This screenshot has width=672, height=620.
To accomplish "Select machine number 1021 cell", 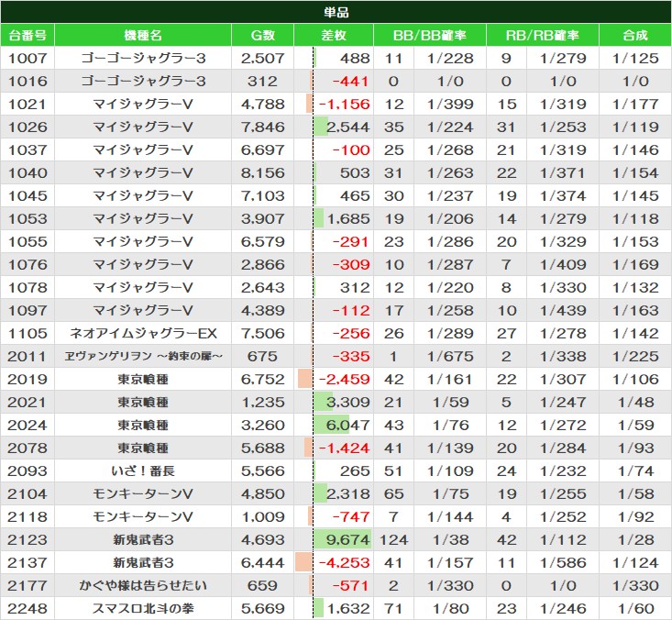I will pyautogui.click(x=28, y=105).
